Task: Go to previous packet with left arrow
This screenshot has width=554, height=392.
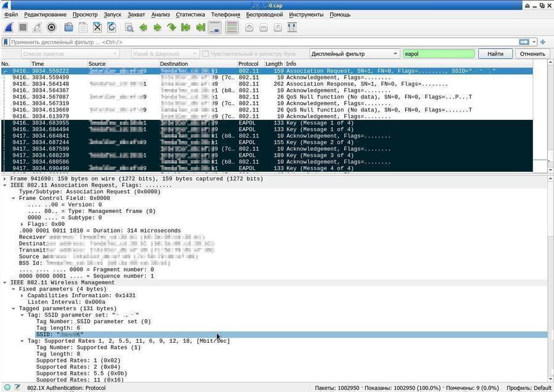Action: point(143,28)
